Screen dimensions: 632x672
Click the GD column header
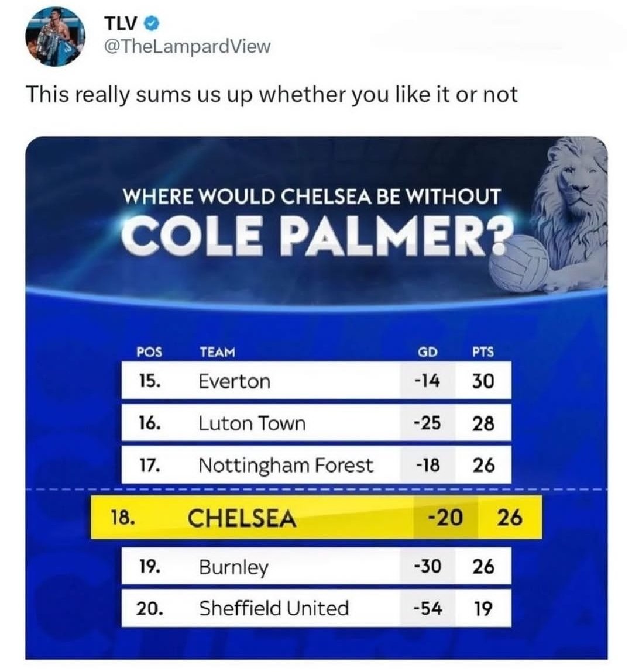click(428, 352)
